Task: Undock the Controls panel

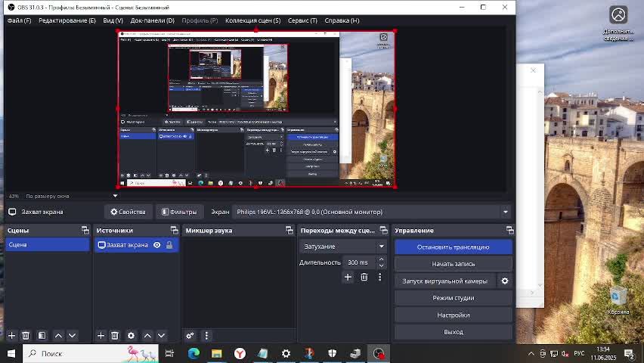Action: click(509, 230)
